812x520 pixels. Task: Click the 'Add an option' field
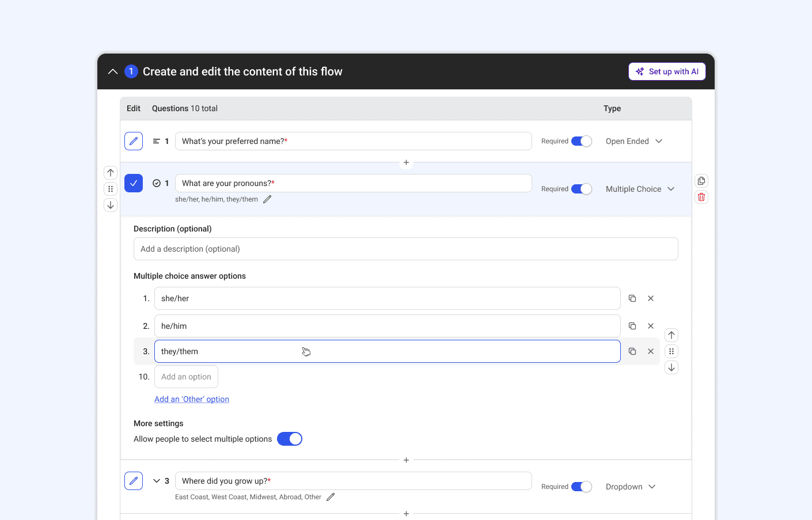(186, 377)
